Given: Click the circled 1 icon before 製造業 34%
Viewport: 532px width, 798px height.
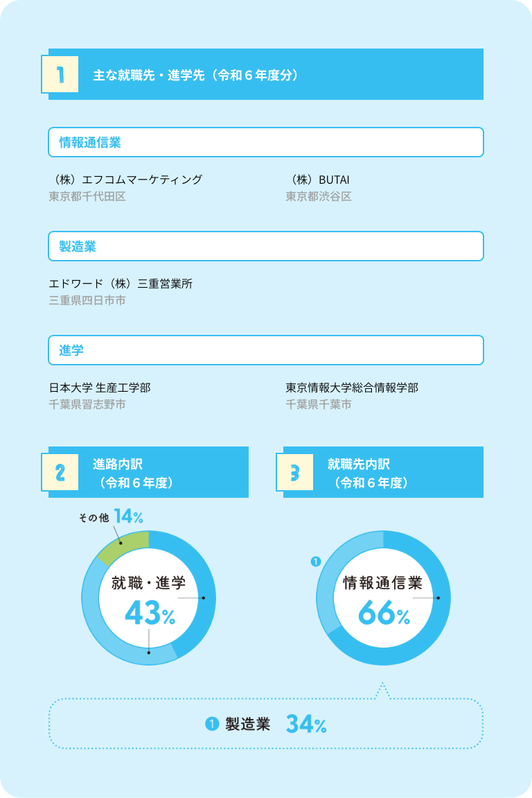Looking at the screenshot, I should (x=212, y=724).
